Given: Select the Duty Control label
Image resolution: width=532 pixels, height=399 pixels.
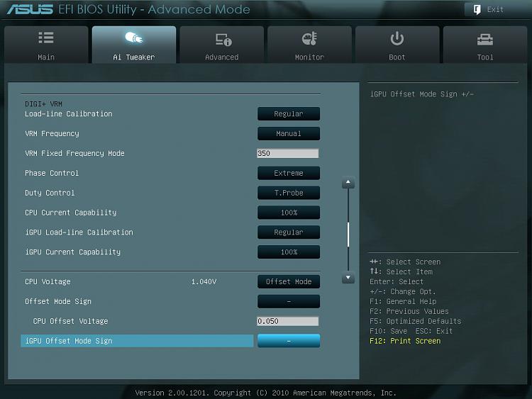Looking at the screenshot, I should pyautogui.click(x=50, y=193).
